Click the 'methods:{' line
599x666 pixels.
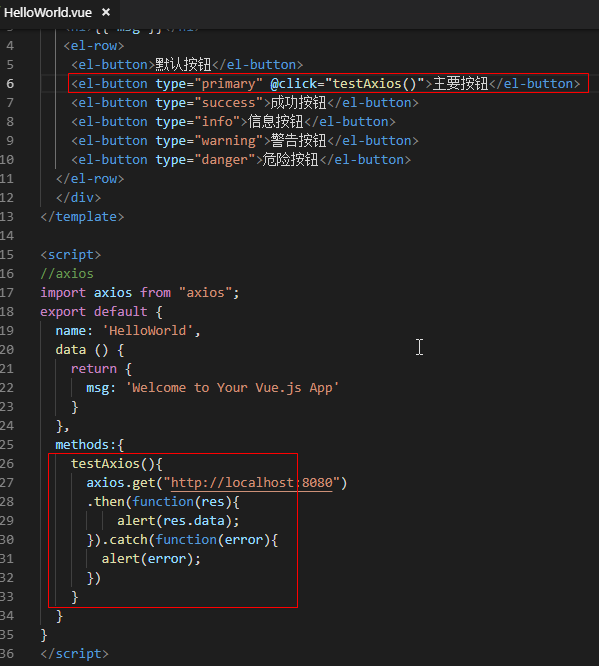[x=90, y=445]
